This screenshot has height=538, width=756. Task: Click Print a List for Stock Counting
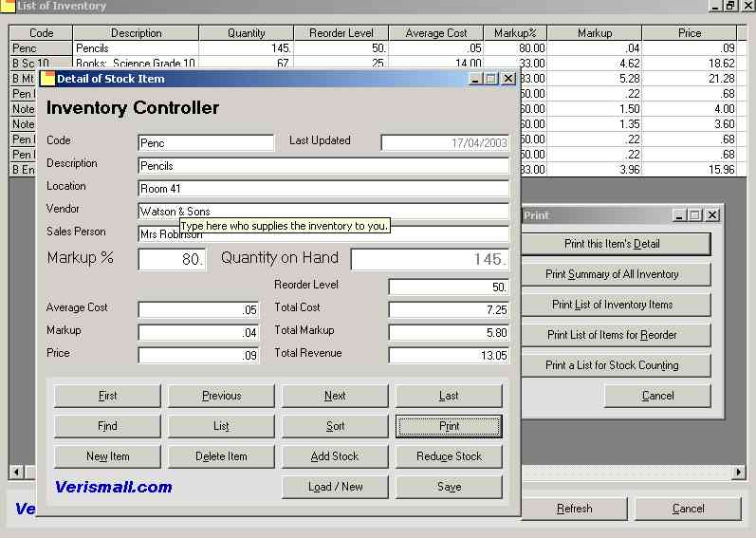pyautogui.click(x=616, y=365)
